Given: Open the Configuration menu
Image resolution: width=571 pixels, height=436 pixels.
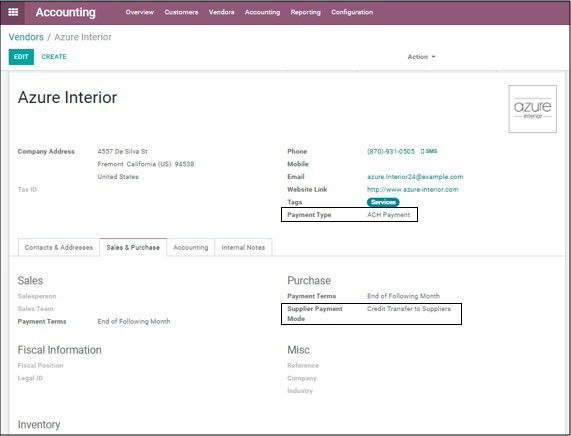Looking at the screenshot, I should 352,12.
